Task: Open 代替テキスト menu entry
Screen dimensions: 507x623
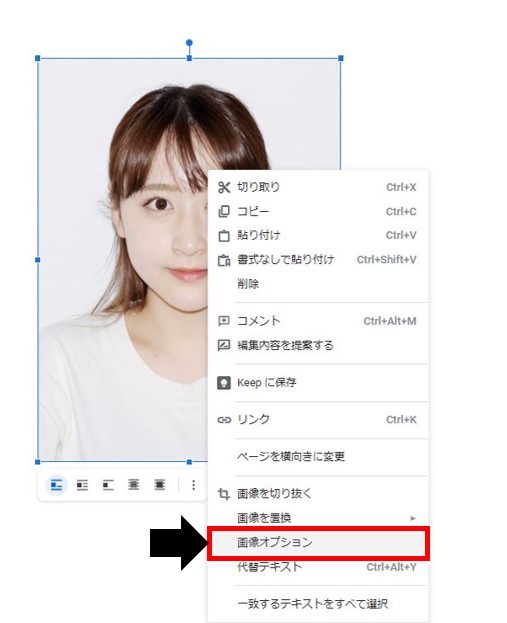Action: tap(318, 567)
